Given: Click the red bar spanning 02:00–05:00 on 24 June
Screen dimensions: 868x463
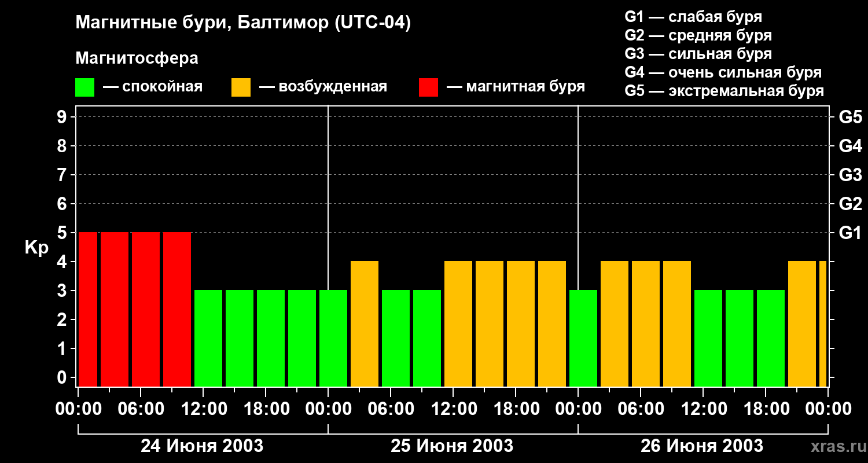Looking at the screenshot, I should (x=115, y=309).
